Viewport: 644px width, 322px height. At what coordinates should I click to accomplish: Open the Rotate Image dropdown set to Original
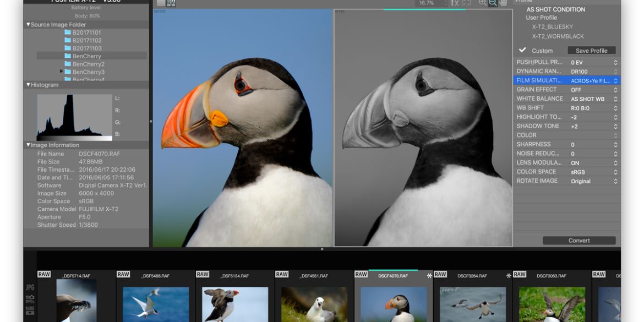594,181
